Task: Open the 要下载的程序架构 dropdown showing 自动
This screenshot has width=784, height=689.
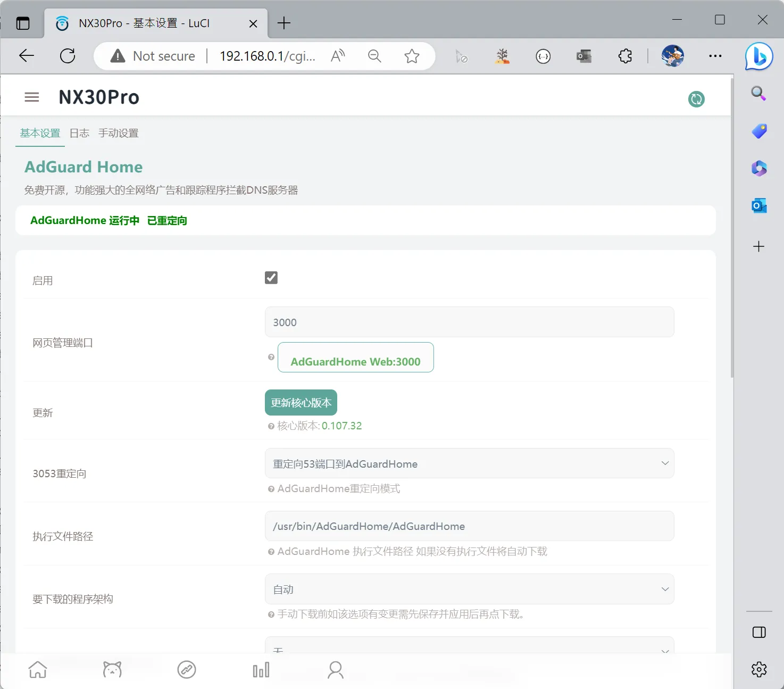Action: tap(470, 589)
